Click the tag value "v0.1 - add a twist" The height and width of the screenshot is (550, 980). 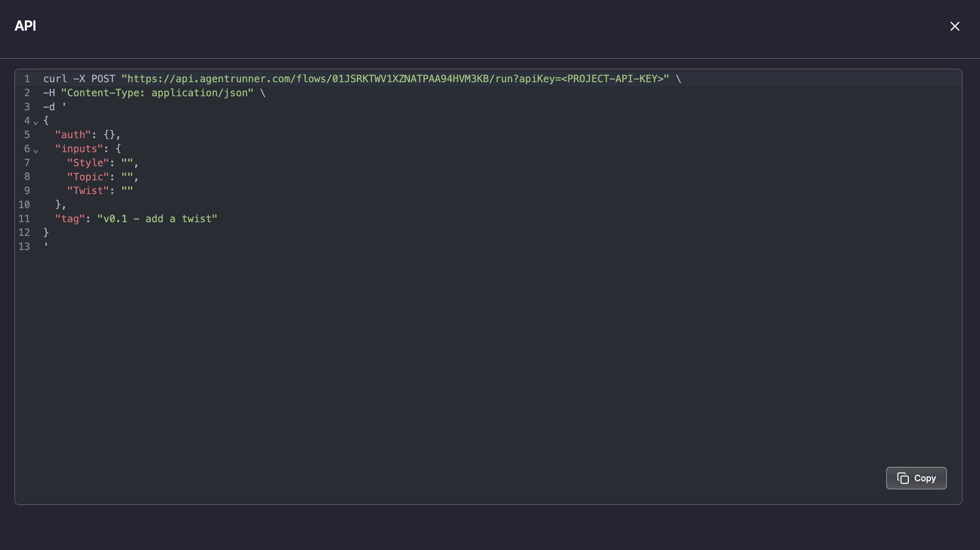[x=157, y=218]
